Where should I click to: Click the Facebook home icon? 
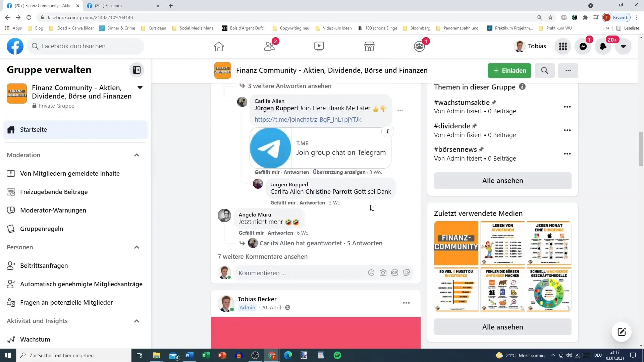tap(219, 46)
